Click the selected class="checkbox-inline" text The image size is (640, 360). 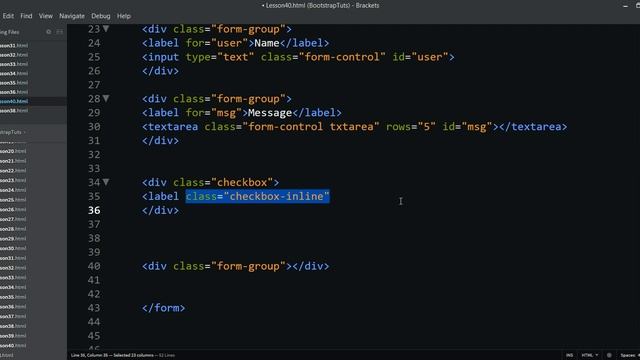pos(258,196)
